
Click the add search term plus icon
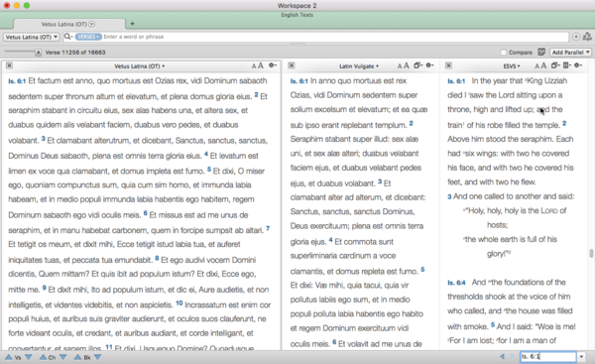[576, 37]
